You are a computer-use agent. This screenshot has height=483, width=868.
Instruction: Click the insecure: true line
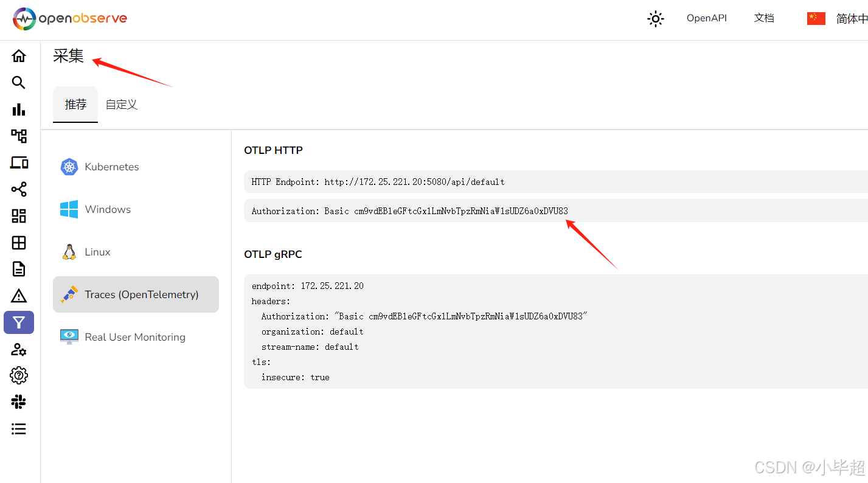point(295,377)
